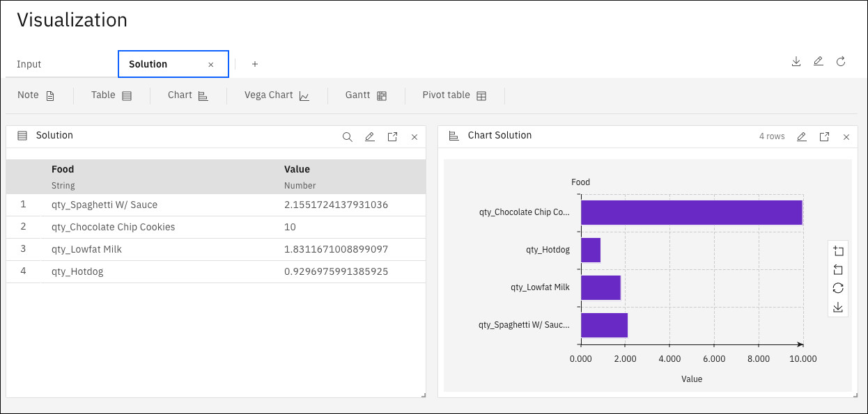This screenshot has width=868, height=414.
Task: Click value 0.9296975991385925
Action: pos(336,272)
